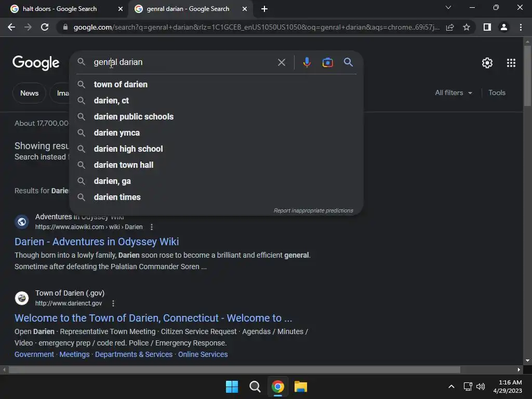Open a new browser tab

(264, 9)
